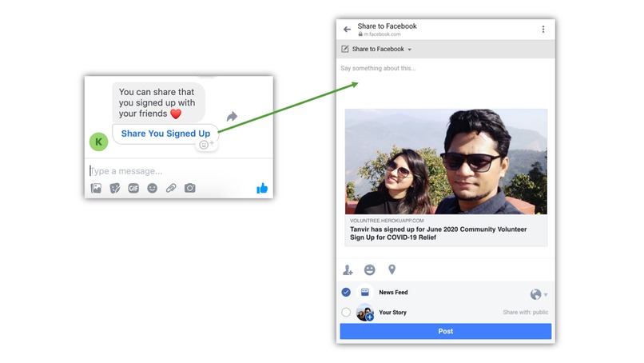Screen dimensions: 644x363
Task: Click the m.facebook.com address text
Action: (382, 34)
